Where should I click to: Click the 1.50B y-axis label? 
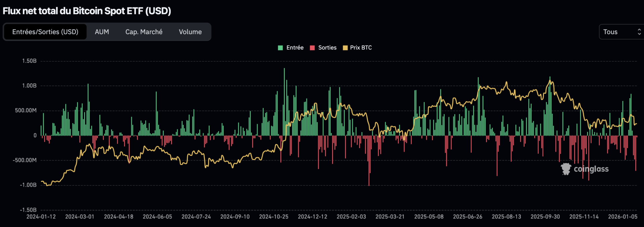[29, 61]
